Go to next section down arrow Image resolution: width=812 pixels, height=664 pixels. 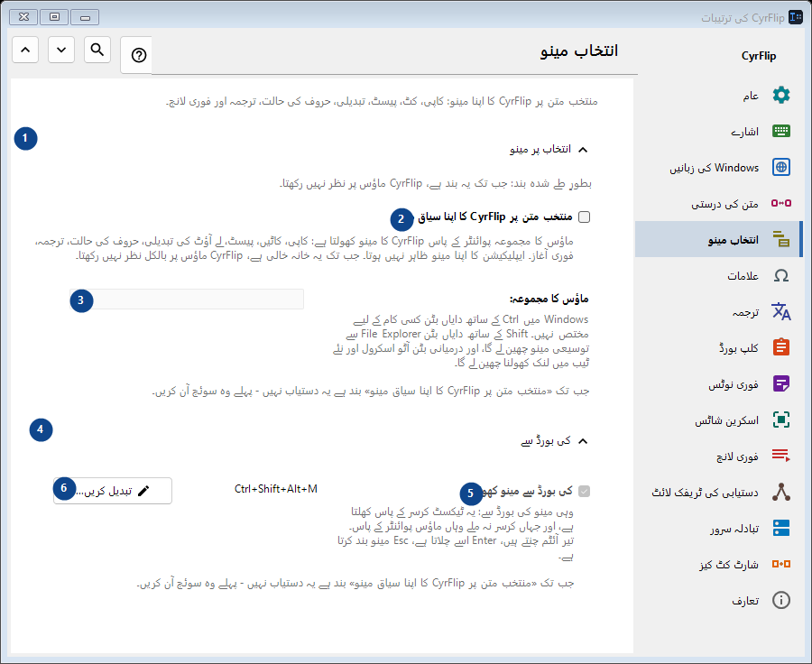point(61,50)
